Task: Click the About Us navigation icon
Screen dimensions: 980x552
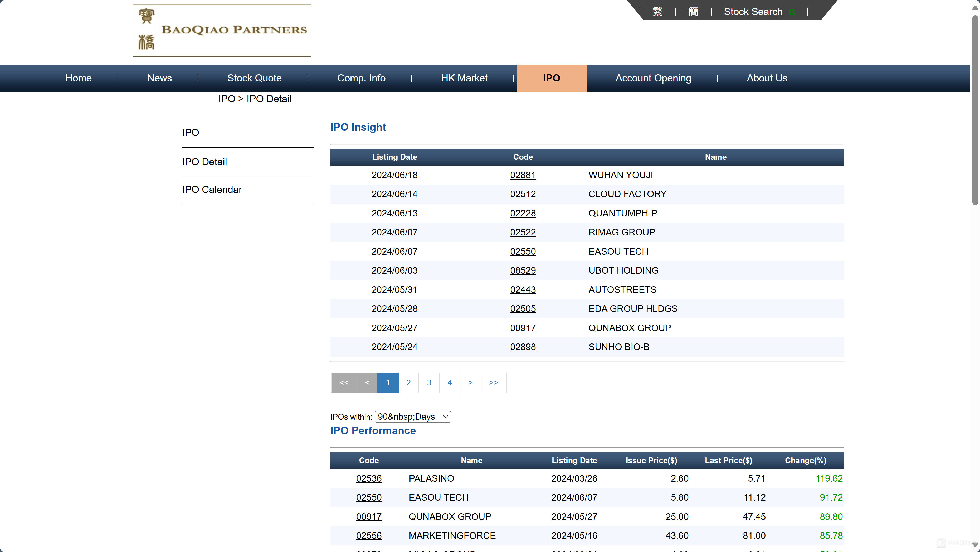Action: [767, 78]
